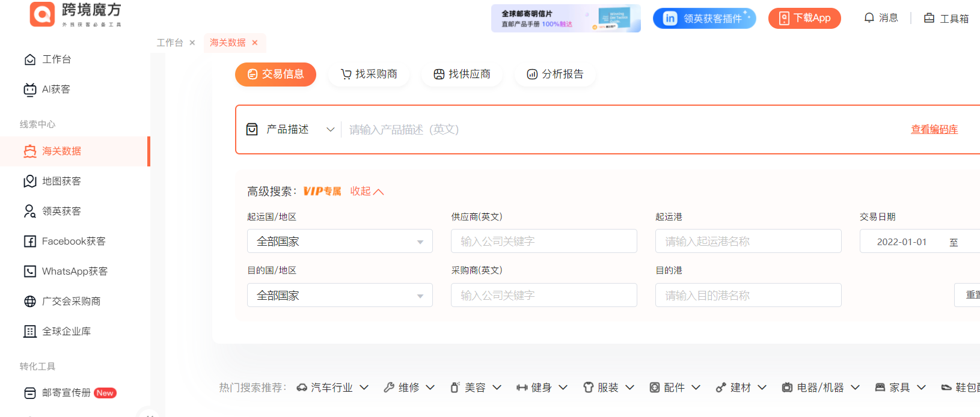
Task: Collapse advanced search with 收起
Action: pyautogui.click(x=367, y=191)
